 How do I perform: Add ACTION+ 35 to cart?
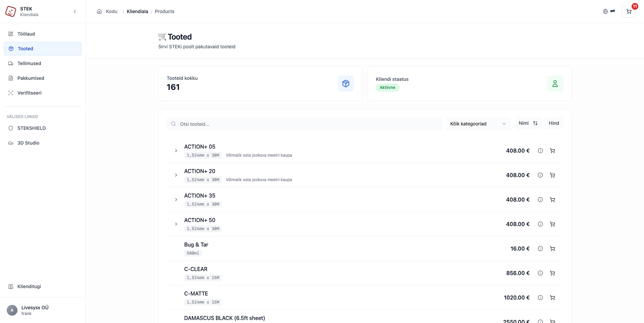[x=552, y=200]
